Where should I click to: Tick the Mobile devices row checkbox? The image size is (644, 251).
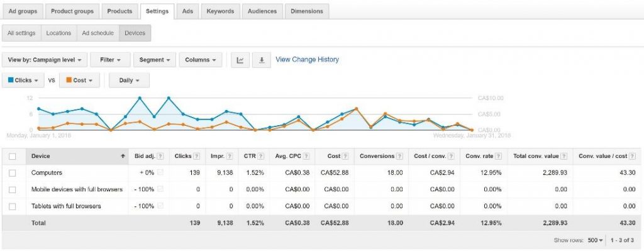(13, 189)
